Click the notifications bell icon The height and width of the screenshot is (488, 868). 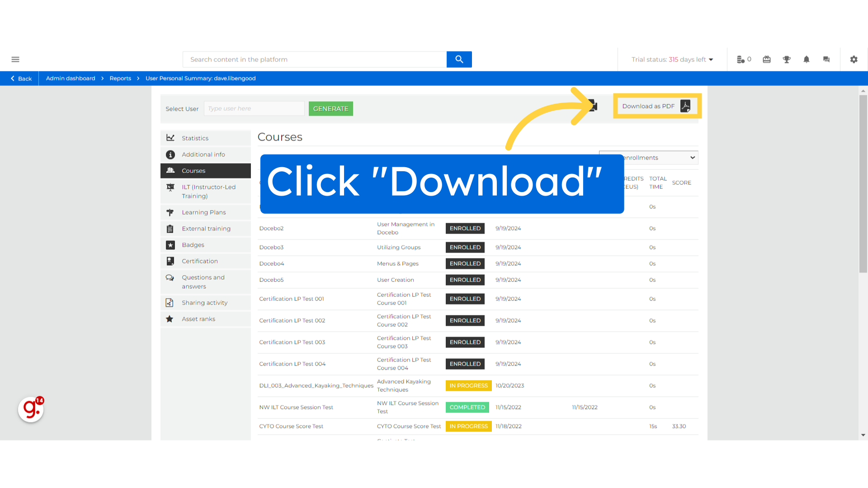(806, 59)
